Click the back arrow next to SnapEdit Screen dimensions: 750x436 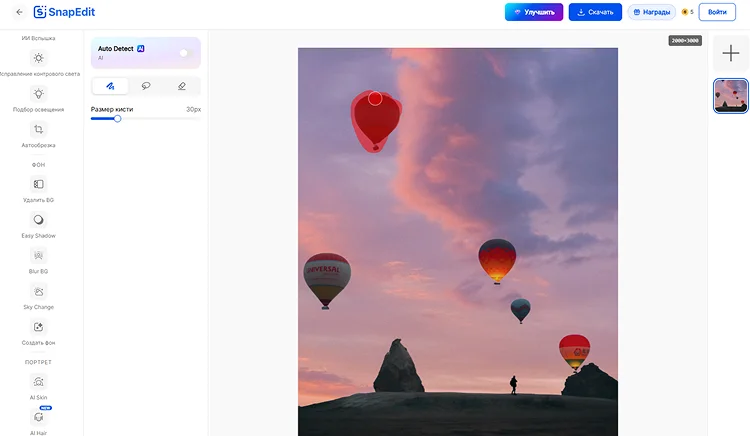19,12
